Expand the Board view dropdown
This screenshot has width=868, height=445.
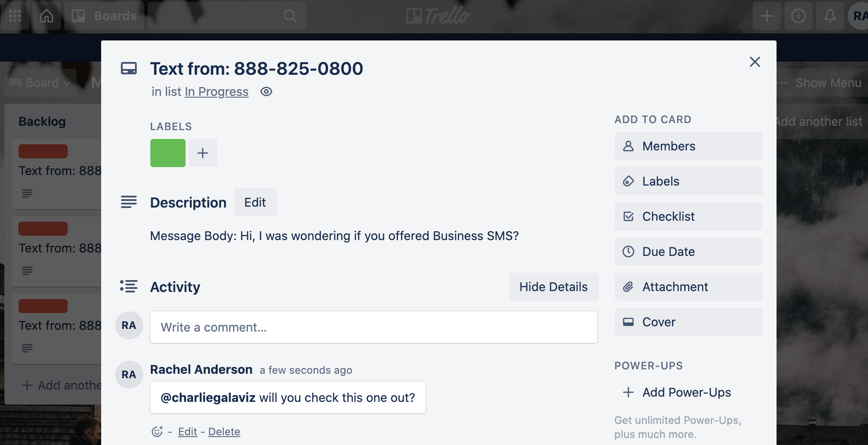tap(40, 83)
